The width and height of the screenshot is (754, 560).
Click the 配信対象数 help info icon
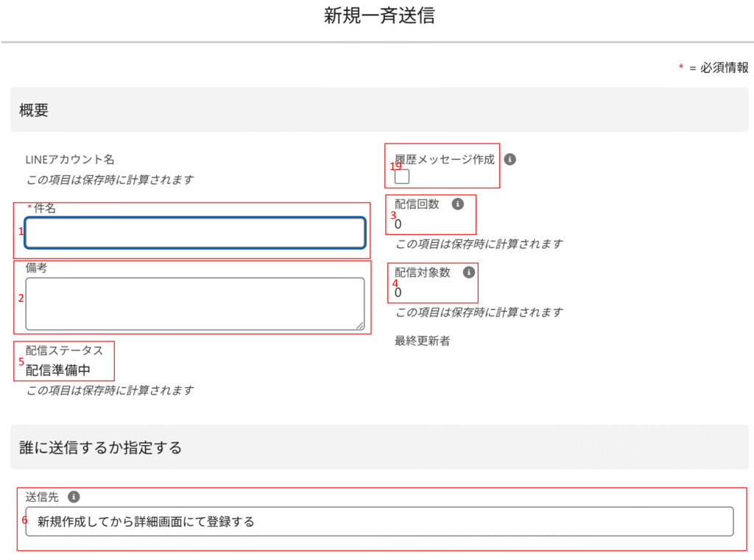[468, 272]
